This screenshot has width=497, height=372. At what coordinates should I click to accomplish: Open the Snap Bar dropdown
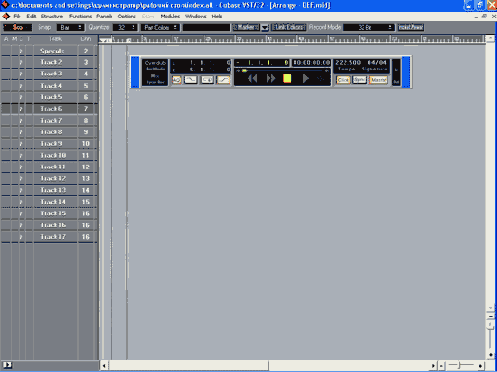point(70,27)
